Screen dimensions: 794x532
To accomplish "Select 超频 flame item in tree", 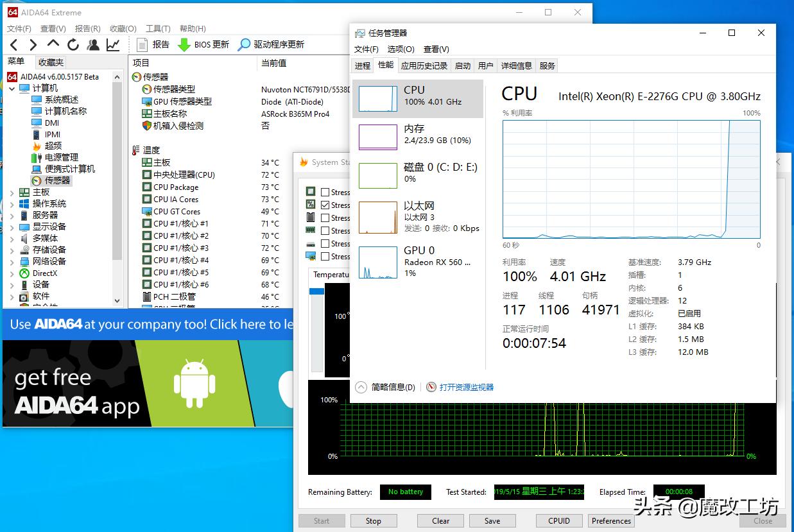I will pyautogui.click(x=46, y=146).
